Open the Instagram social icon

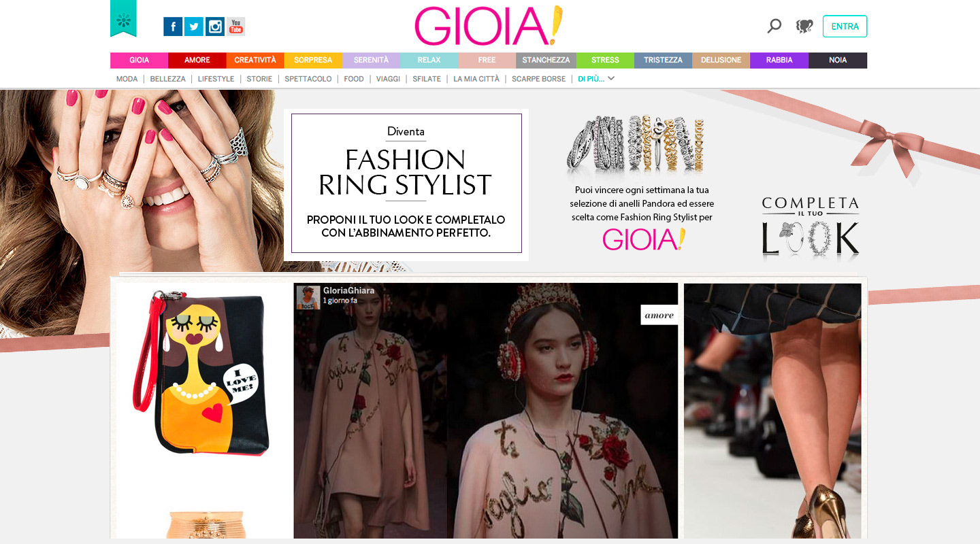215,27
